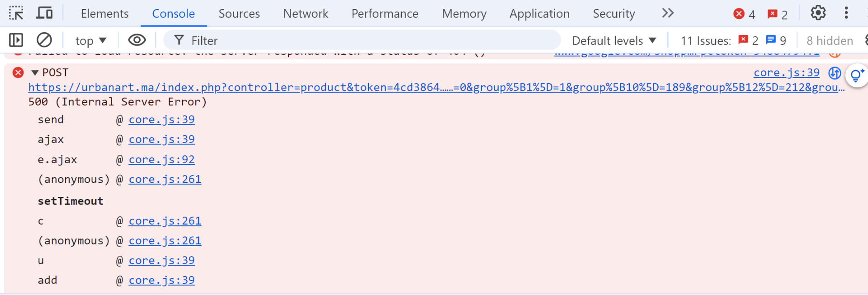Show the console sidebar panel
Screen dimensions: 868x295
16,40
